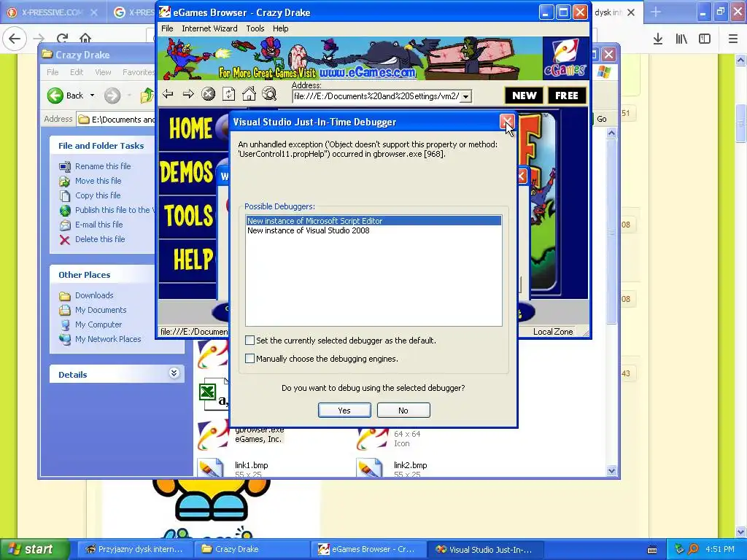Image resolution: width=747 pixels, height=560 pixels.
Task: Click TOOLS in eGames sidebar
Action: [x=189, y=215]
